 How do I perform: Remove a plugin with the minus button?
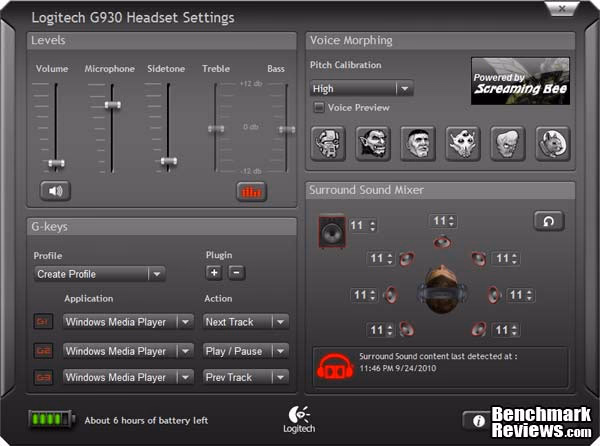(x=236, y=272)
